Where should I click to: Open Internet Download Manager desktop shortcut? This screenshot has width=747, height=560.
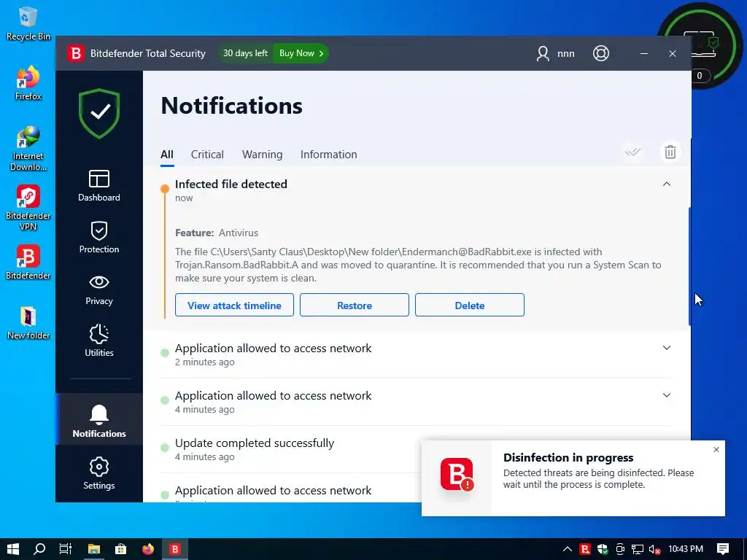(28, 149)
